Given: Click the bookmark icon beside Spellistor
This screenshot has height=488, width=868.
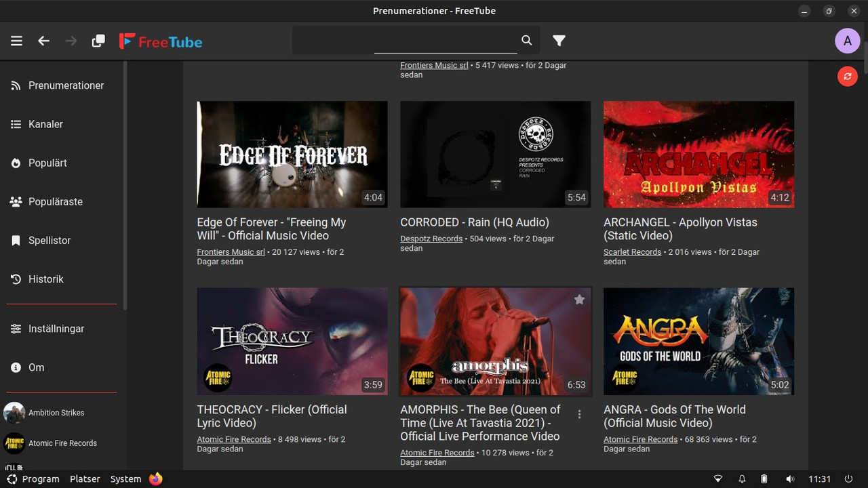Looking at the screenshot, I should (16, 240).
